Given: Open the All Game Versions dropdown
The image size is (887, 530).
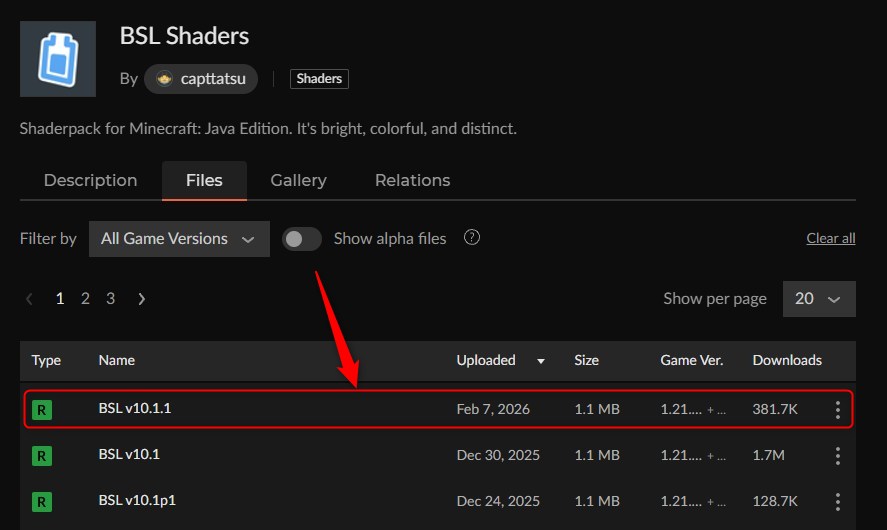Looking at the screenshot, I should [179, 239].
